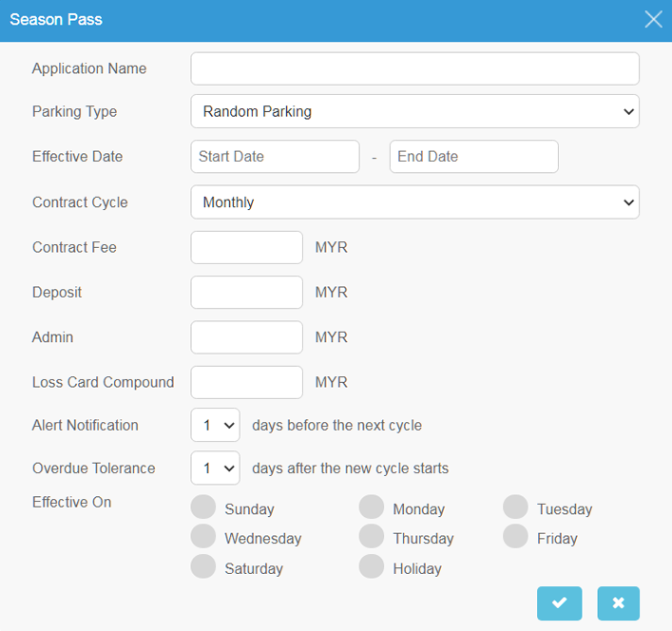Open the Overdue Tolerance days dropdown
This screenshot has height=631, width=672.
point(215,468)
